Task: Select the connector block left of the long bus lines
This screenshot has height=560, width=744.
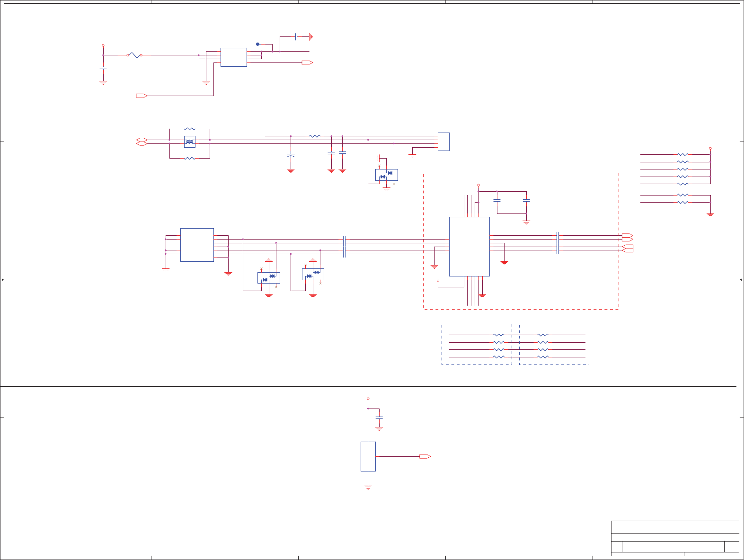Action: click(197, 245)
